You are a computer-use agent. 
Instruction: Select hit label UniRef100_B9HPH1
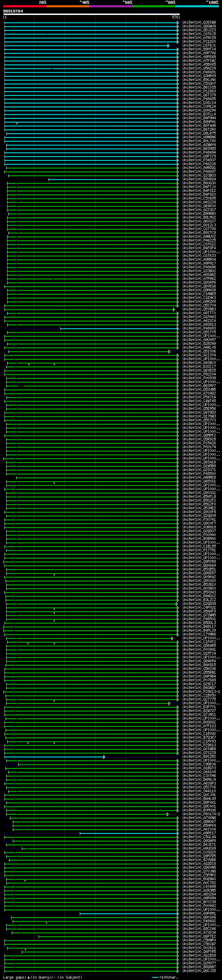199,122
